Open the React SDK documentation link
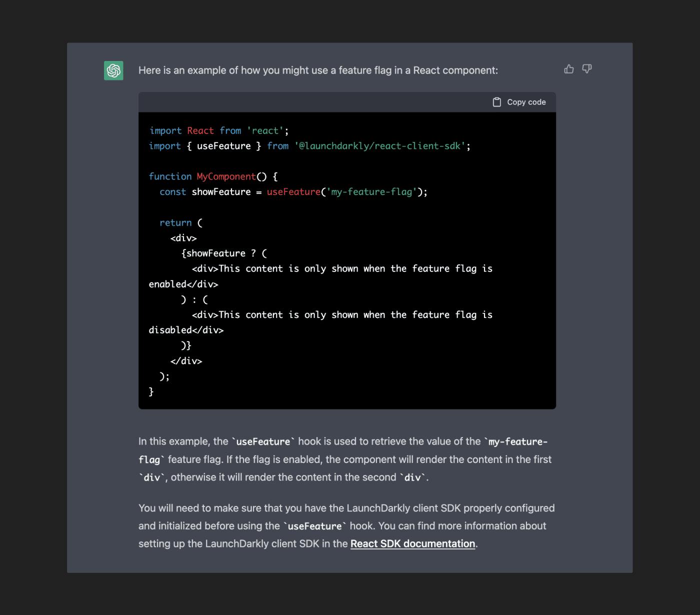The height and width of the screenshot is (615, 700). coord(412,543)
